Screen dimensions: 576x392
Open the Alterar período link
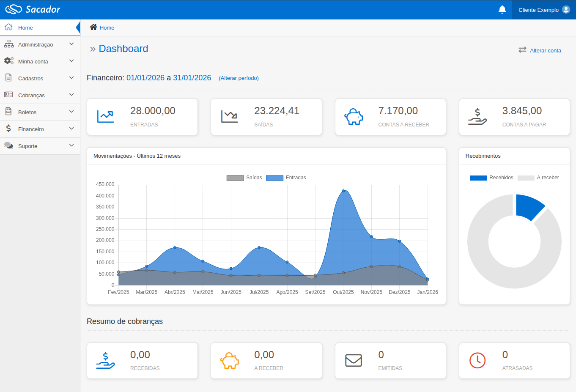pos(239,78)
